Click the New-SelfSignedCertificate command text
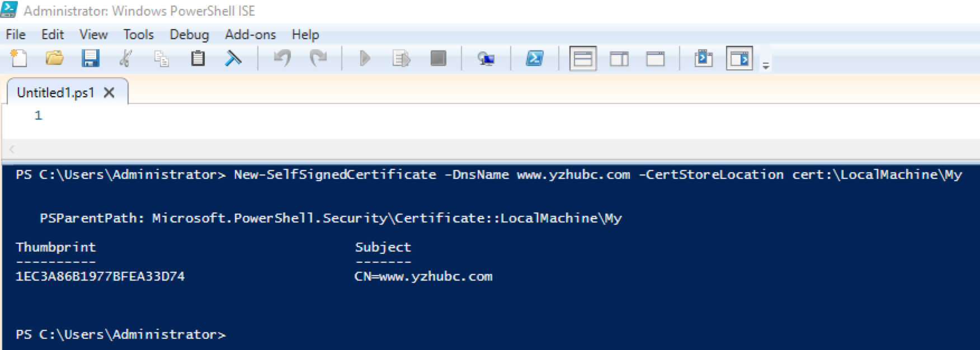This screenshot has height=350, width=980. point(335,174)
